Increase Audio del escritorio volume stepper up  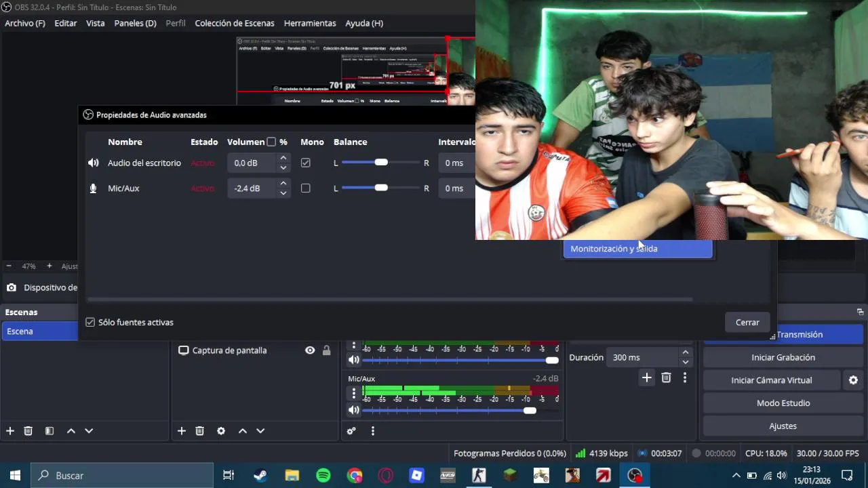tap(283, 159)
